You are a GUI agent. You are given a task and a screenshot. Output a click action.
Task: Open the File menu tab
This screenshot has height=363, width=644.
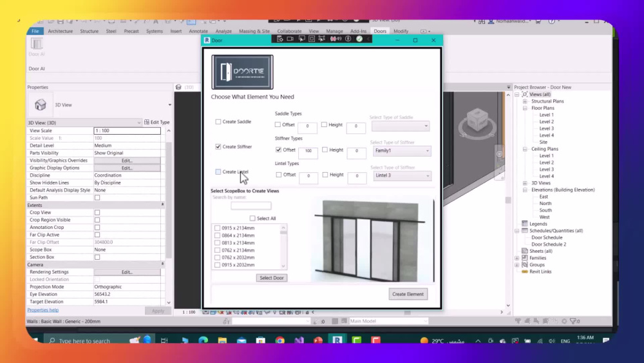35,31
